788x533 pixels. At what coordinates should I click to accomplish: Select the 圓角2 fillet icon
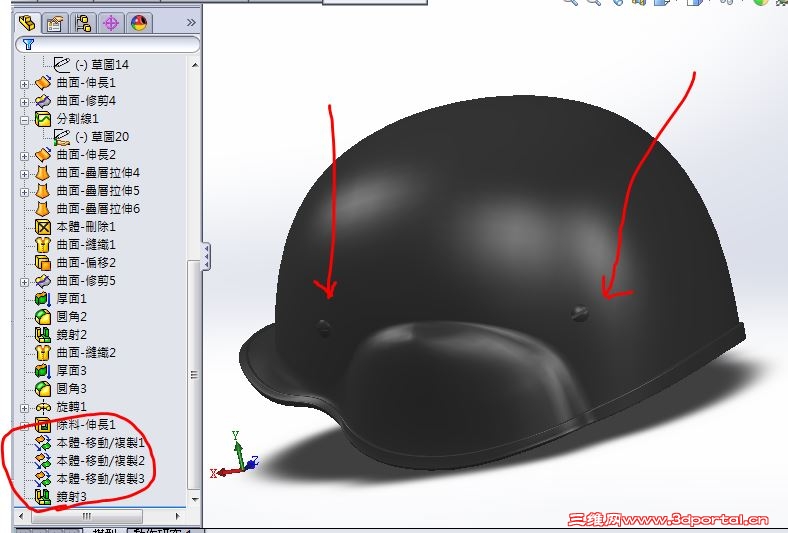tap(43, 316)
